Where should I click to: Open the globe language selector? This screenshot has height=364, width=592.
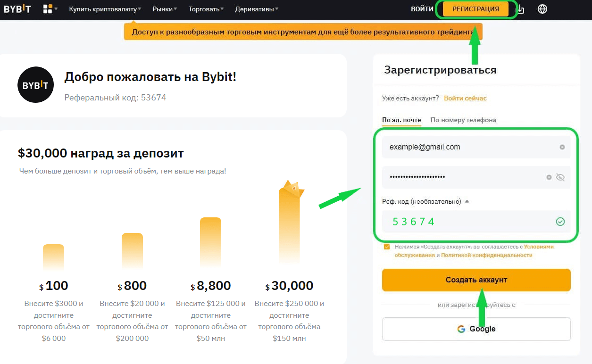coord(542,9)
